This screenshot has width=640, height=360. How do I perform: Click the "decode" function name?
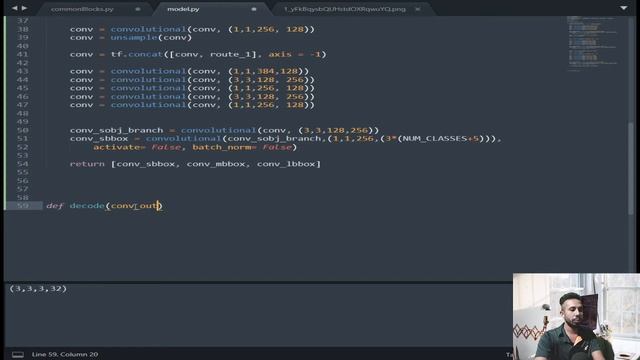87,205
